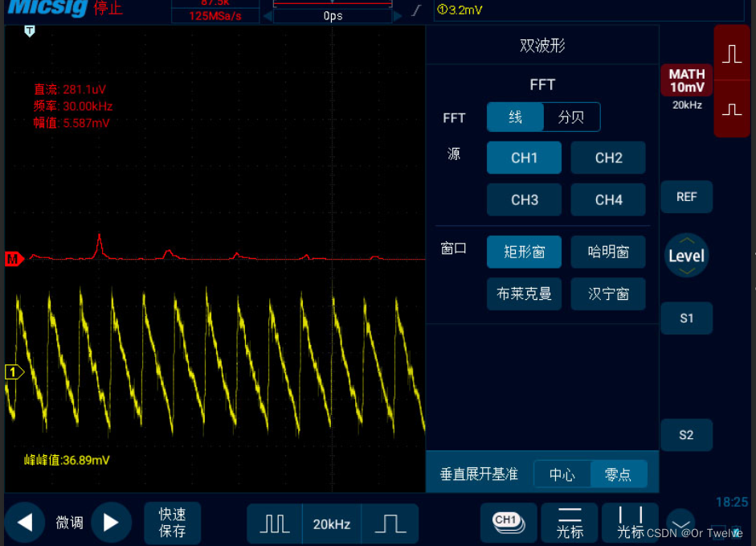This screenshot has height=546, width=756.
Task: Tap the rising edge trigger icon
Action: tap(417, 10)
